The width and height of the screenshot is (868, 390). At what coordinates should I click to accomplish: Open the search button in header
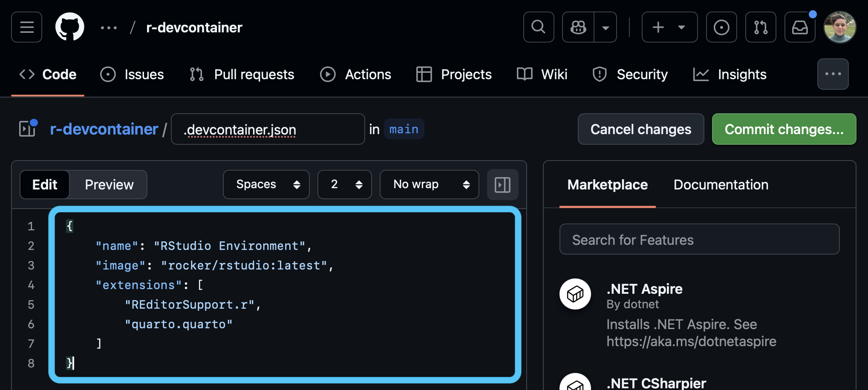pos(539,27)
